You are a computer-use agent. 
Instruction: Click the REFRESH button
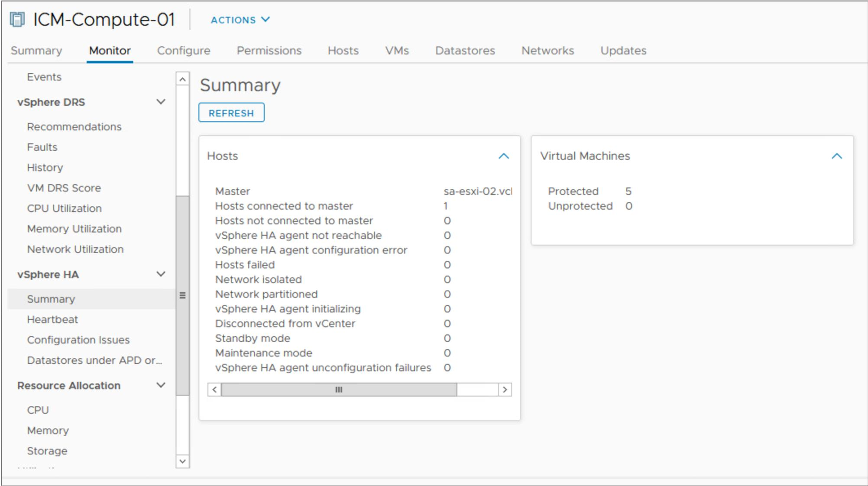[x=231, y=113]
